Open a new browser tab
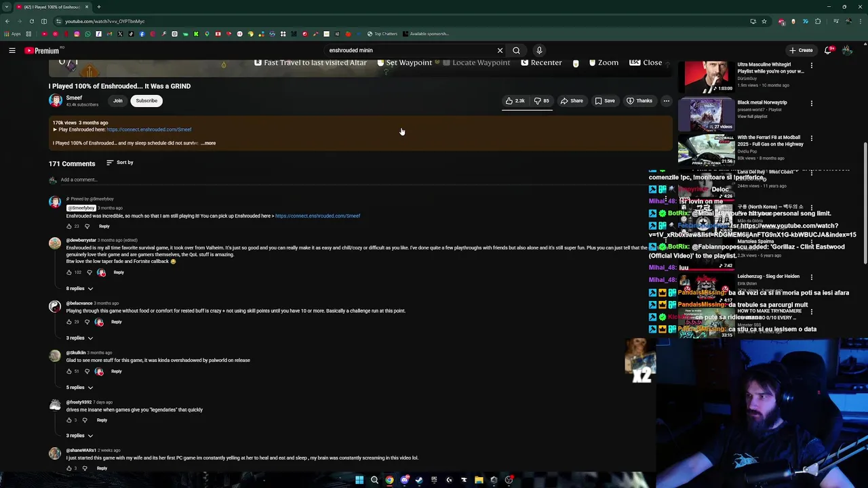 pyautogui.click(x=98, y=7)
